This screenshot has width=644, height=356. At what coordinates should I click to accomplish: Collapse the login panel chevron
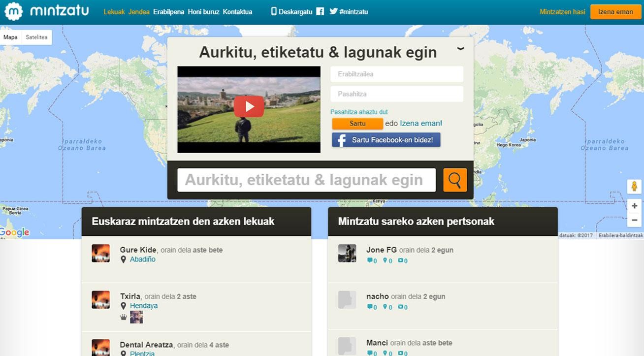pos(460,48)
